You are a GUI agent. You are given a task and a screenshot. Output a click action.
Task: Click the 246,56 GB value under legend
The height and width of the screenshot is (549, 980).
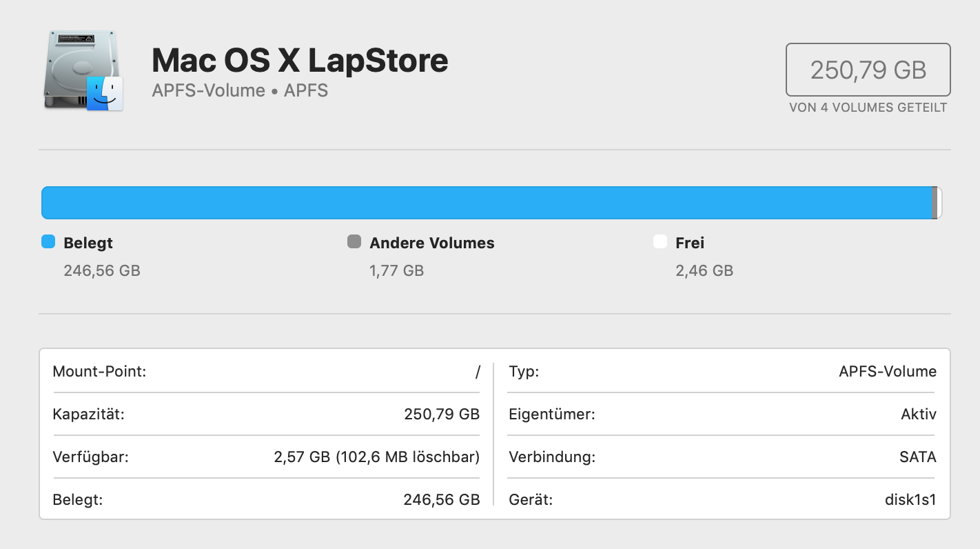tap(102, 271)
